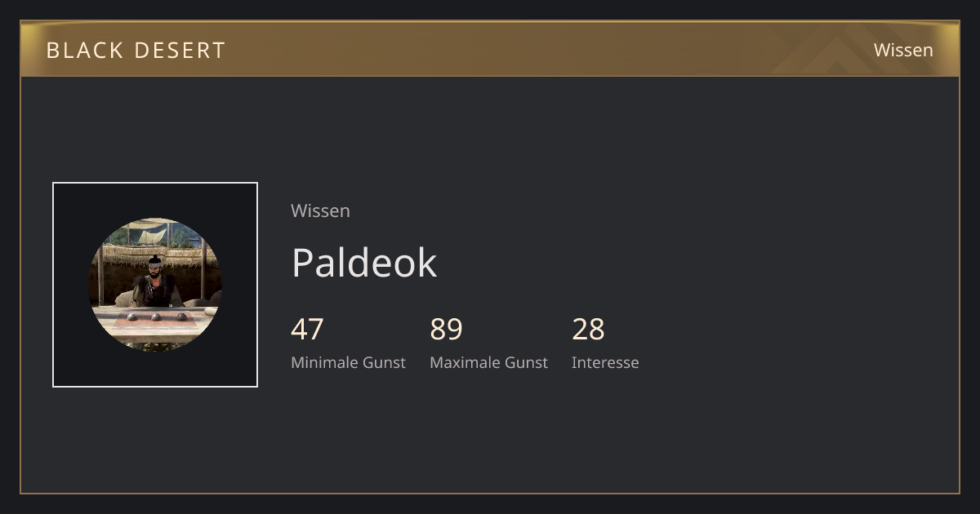Viewport: 980px width, 514px height.
Task: Click the BLACK DESERT header title
Action: [x=136, y=51]
